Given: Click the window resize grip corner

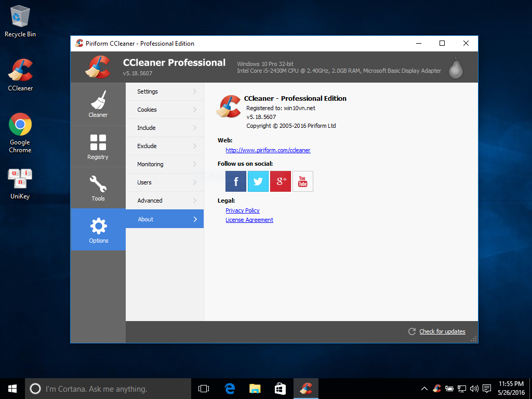Looking at the screenshot, I should coord(474,339).
